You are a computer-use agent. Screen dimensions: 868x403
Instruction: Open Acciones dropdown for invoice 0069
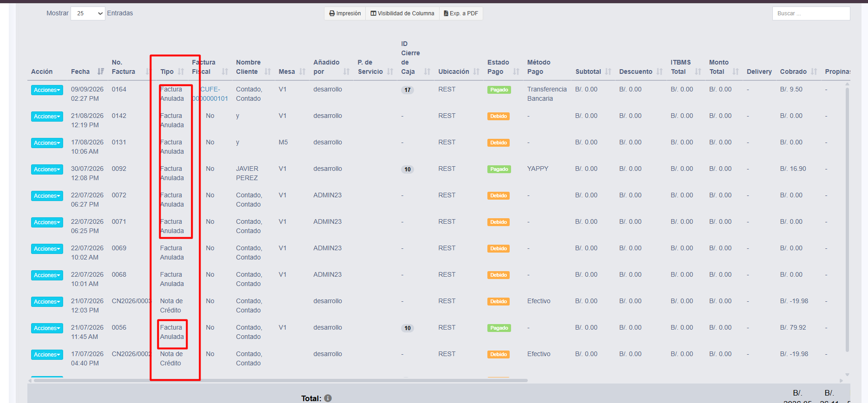point(47,249)
